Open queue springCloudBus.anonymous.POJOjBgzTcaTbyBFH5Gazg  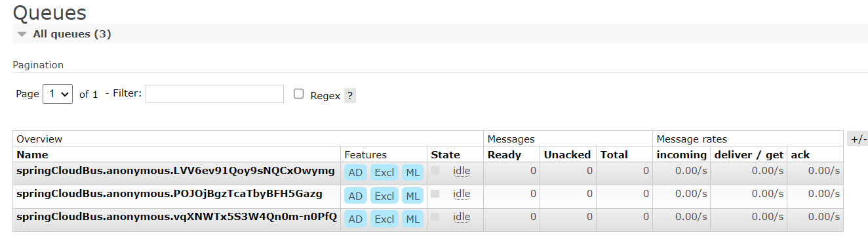[x=169, y=194]
